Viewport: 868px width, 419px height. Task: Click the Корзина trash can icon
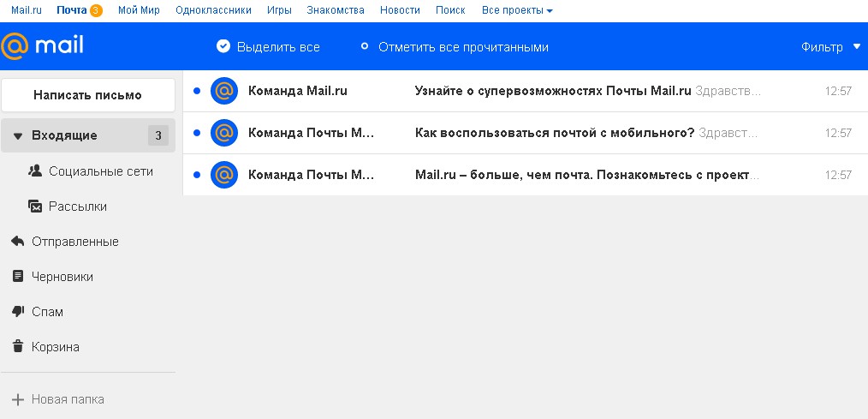point(18,346)
